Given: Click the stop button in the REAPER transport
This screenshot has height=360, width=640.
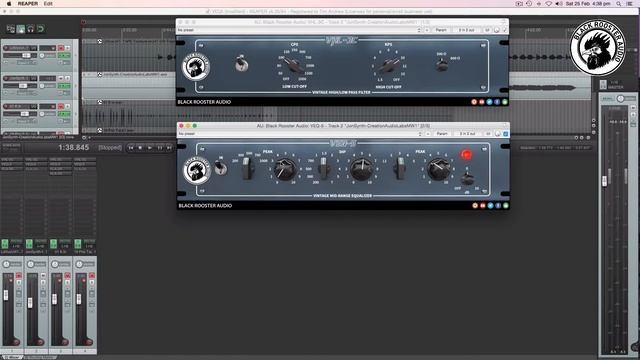Looking at the screenshot, I should click(140, 148).
